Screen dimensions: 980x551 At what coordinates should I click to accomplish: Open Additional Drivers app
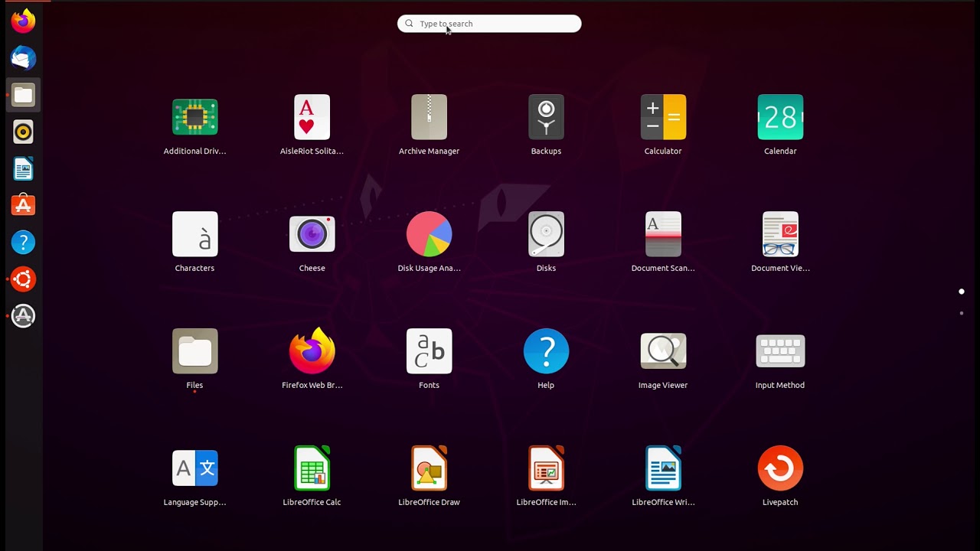(194, 118)
